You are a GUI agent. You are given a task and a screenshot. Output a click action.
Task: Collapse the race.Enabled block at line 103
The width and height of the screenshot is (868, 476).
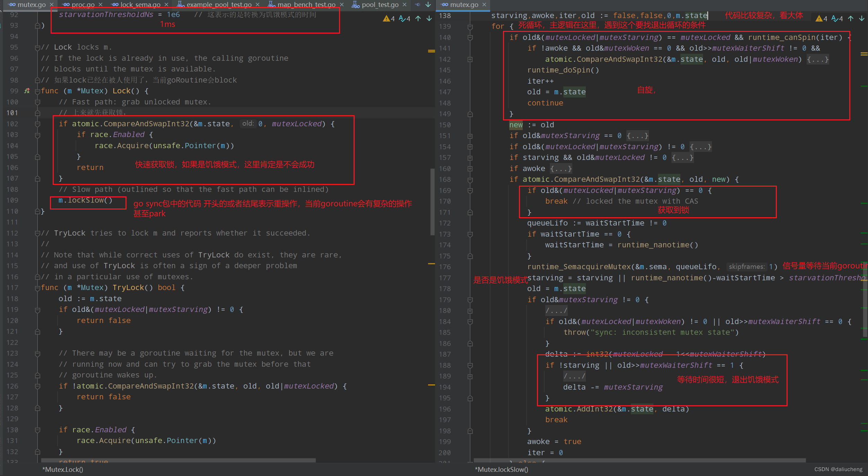37,135
